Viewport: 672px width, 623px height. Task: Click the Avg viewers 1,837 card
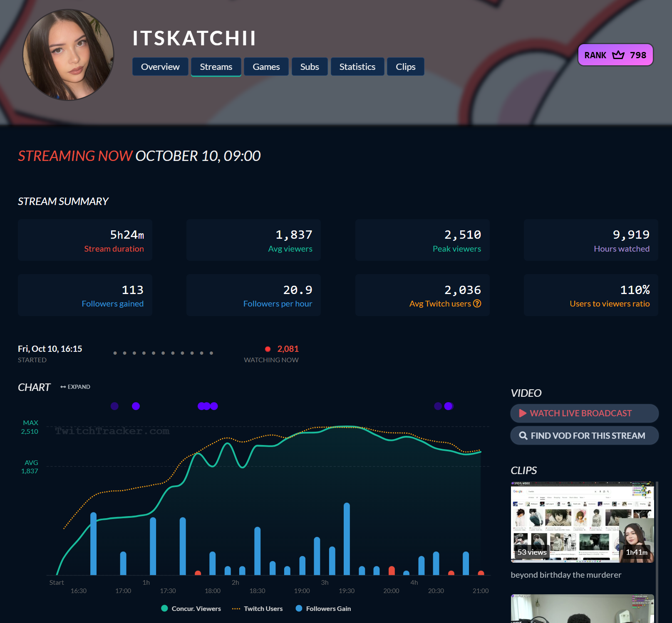(253, 240)
